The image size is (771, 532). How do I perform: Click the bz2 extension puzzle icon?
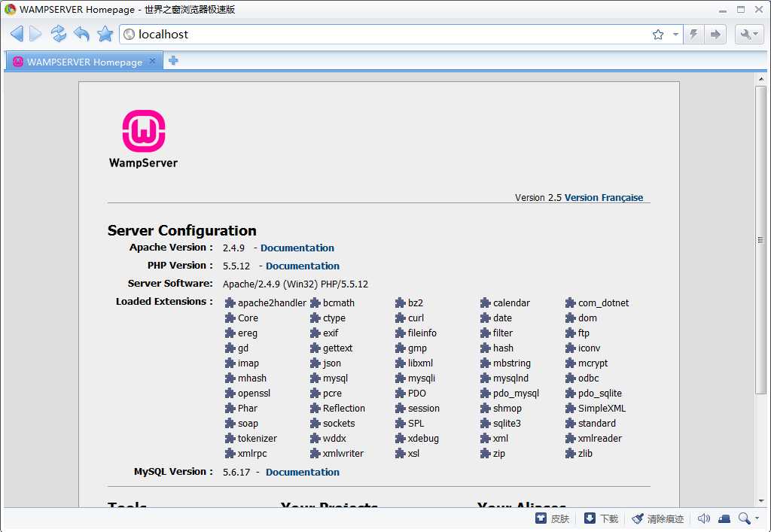(x=401, y=302)
